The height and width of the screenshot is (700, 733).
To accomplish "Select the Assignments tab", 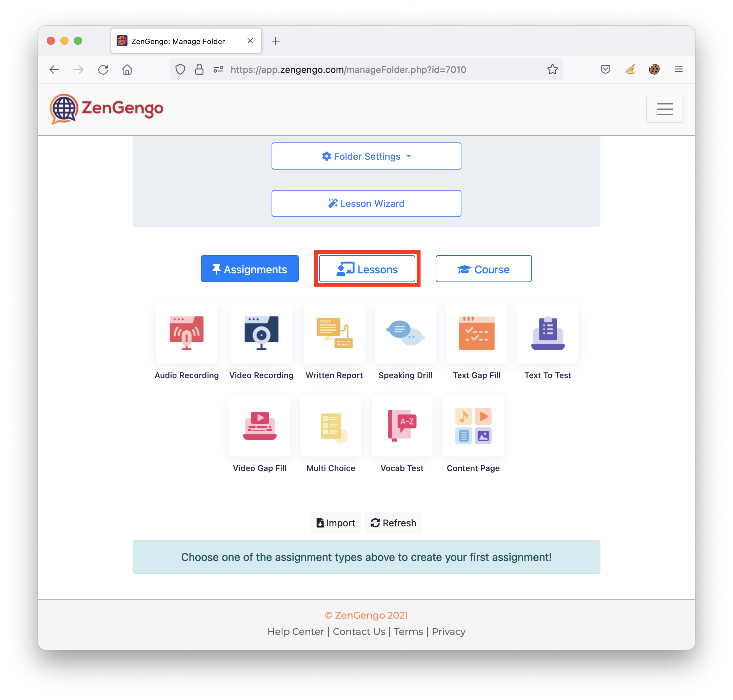I will point(250,269).
